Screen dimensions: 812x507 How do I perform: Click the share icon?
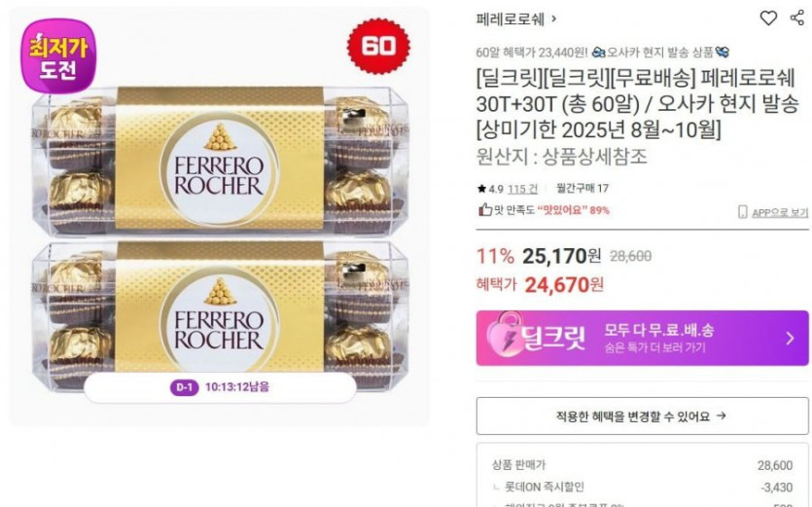click(x=797, y=18)
